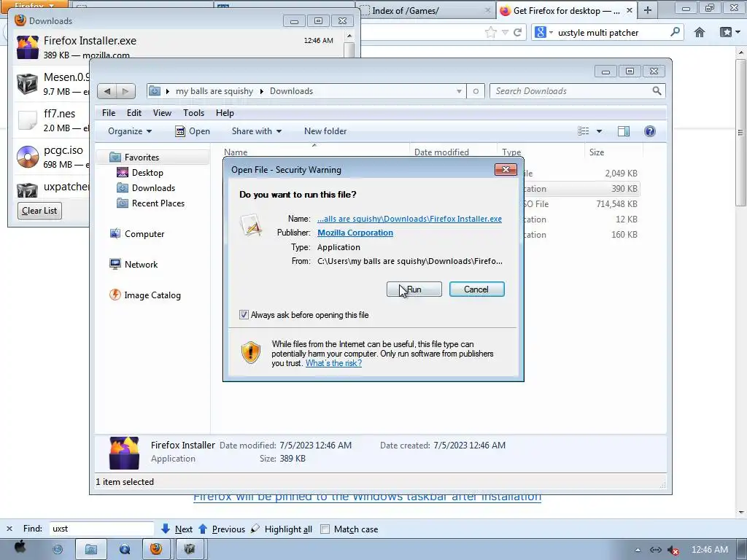747x560 pixels.
Task: Uncheck Always ask before opening this file
Action: [x=244, y=315]
